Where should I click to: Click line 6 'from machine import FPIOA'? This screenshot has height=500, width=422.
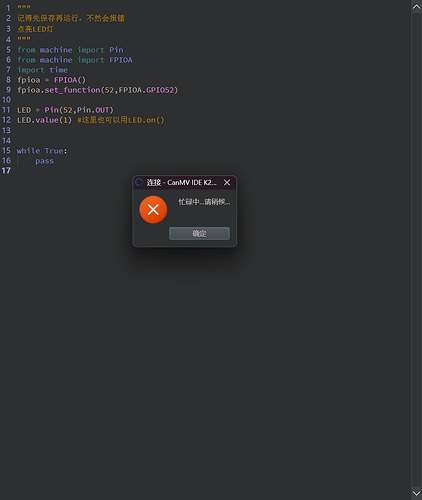pos(75,60)
